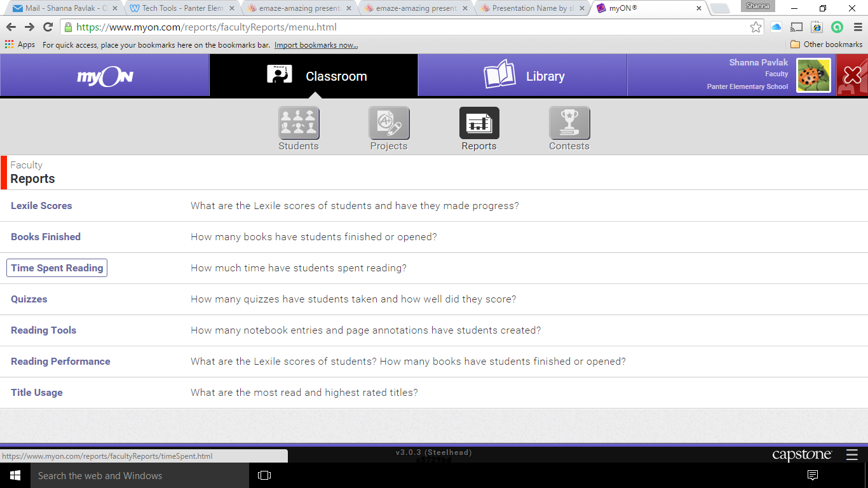Bookmark this page with star icon
The width and height of the screenshot is (868, 488).
[x=756, y=27]
